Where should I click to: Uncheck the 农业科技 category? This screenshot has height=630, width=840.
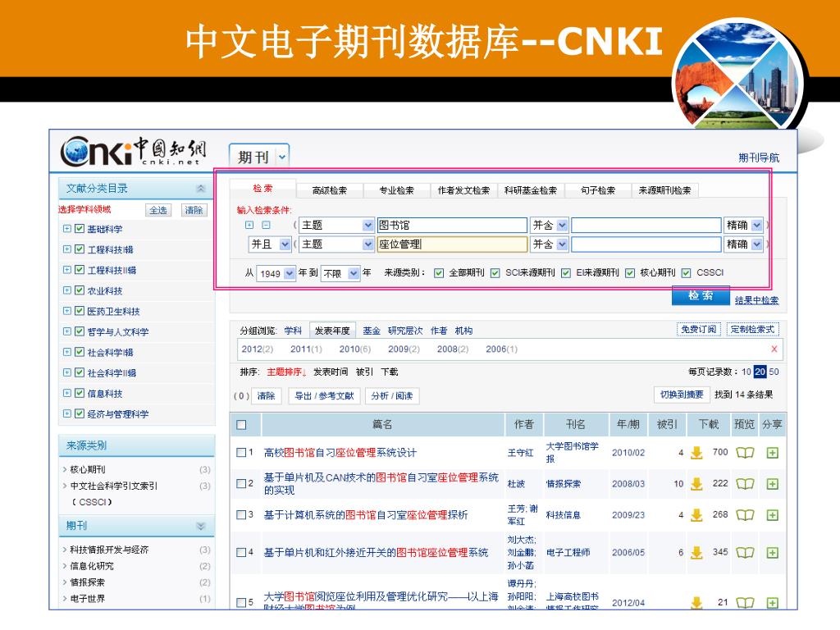[x=80, y=290]
